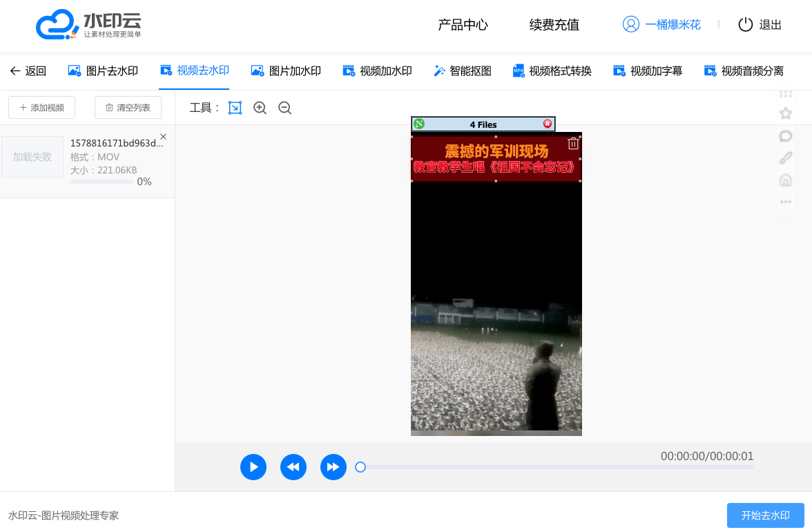Go back with the 返回 arrow
This screenshot has width=812, height=532.
coord(28,71)
